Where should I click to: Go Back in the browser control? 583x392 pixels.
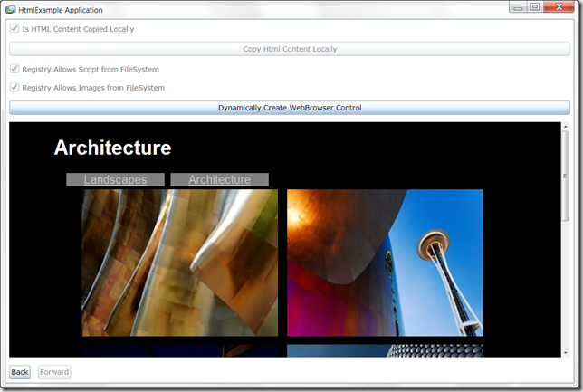point(20,372)
